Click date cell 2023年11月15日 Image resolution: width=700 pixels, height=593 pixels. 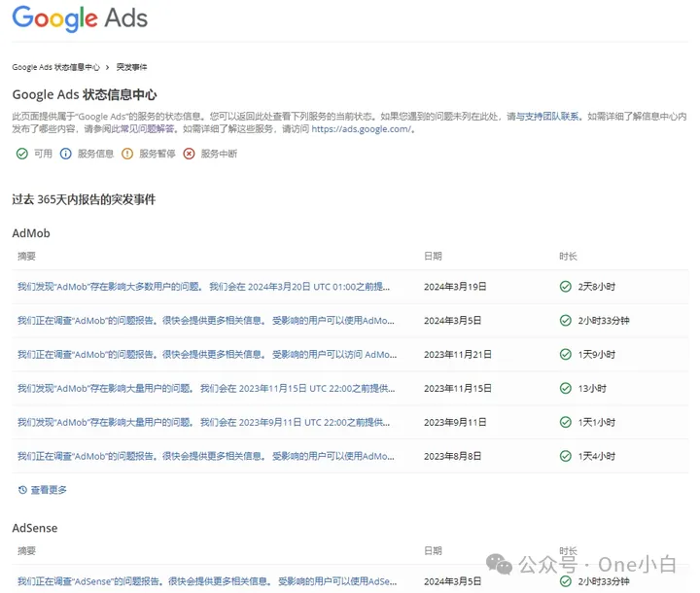coord(458,389)
